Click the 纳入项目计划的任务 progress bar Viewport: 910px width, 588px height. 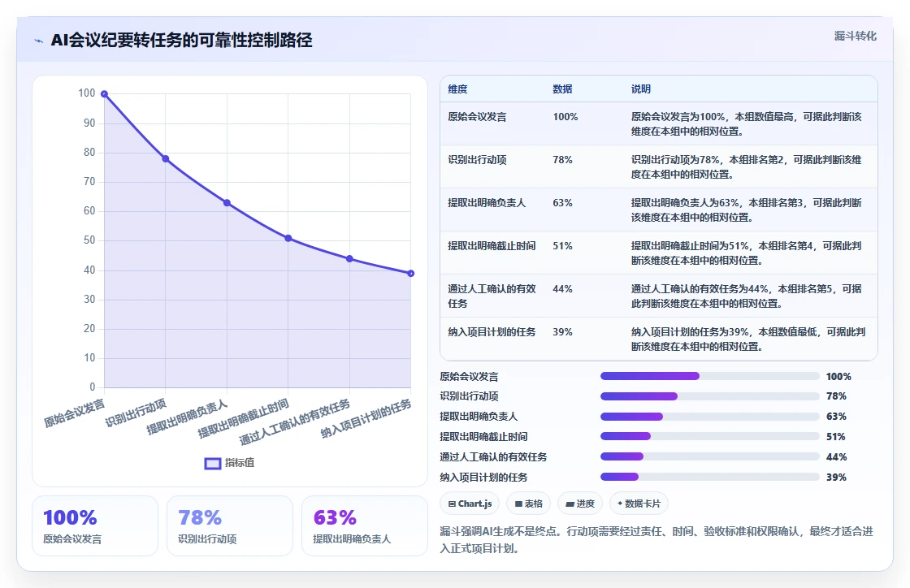pos(710,477)
